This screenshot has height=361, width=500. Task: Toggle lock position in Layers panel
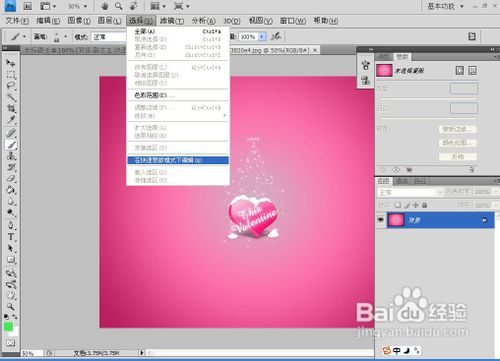pyautogui.click(x=416, y=205)
